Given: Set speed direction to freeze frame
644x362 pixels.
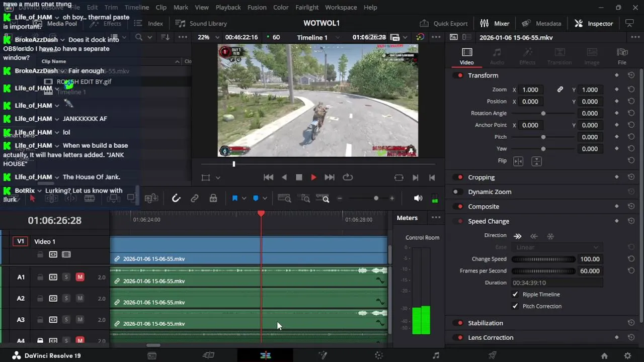Looking at the screenshot, I should (x=550, y=236).
